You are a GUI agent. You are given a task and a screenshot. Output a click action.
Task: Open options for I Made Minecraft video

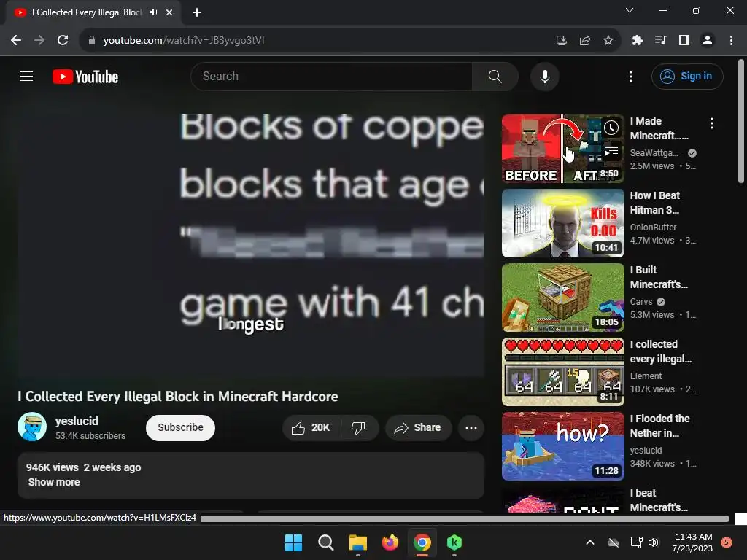coord(712,123)
